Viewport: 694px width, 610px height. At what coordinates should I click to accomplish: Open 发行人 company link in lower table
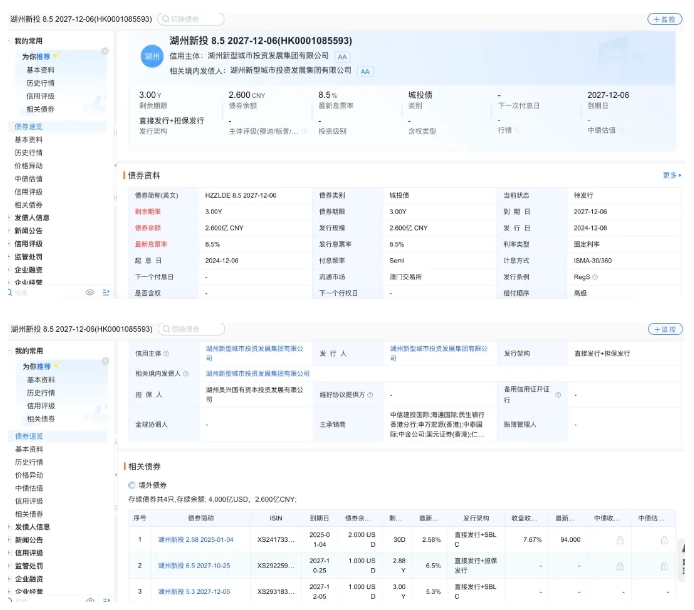coord(439,353)
